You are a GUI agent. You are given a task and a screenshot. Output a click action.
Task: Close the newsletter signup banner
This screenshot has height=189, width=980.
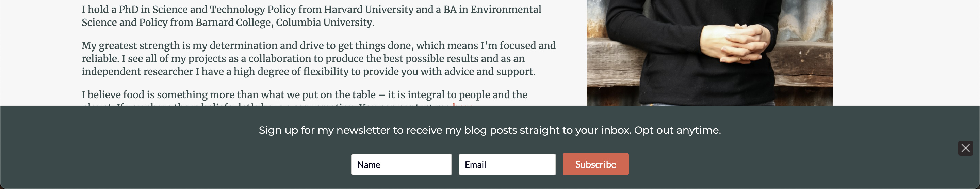tap(965, 148)
